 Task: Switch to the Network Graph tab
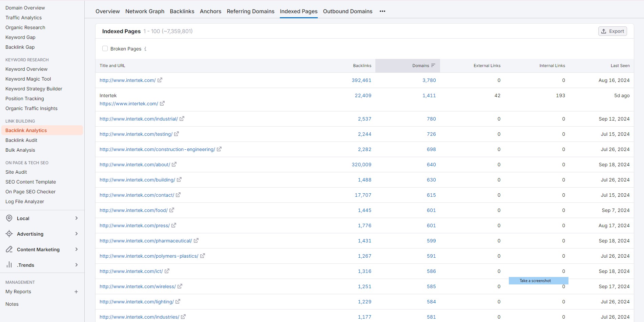(x=145, y=11)
